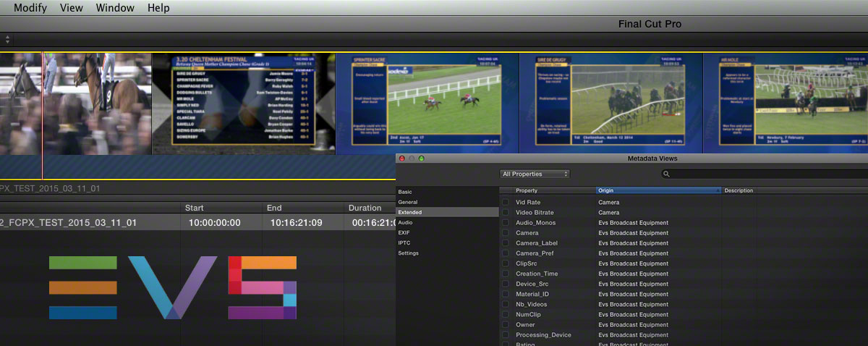The width and height of the screenshot is (868, 346).
Task: Tick the Nb_Videos checkbox
Action: 506,304
